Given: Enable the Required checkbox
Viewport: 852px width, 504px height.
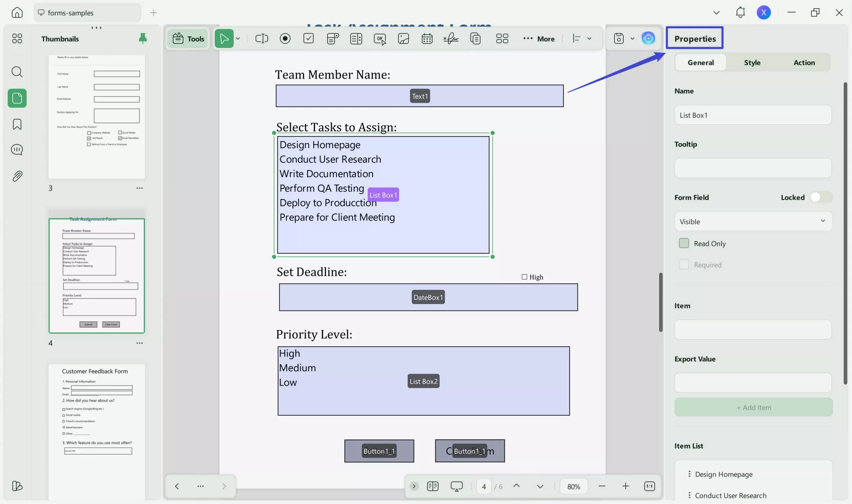Looking at the screenshot, I should tap(684, 264).
